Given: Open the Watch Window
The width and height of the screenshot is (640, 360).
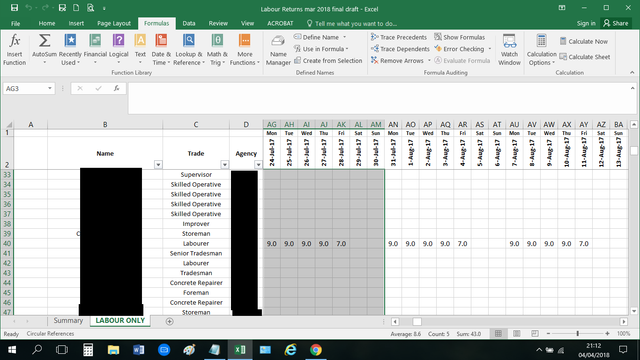Looking at the screenshot, I should point(509,50).
